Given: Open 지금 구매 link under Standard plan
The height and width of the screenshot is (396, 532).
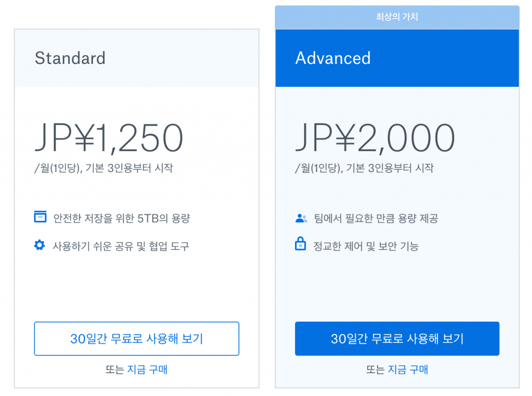Looking at the screenshot, I should (147, 369).
